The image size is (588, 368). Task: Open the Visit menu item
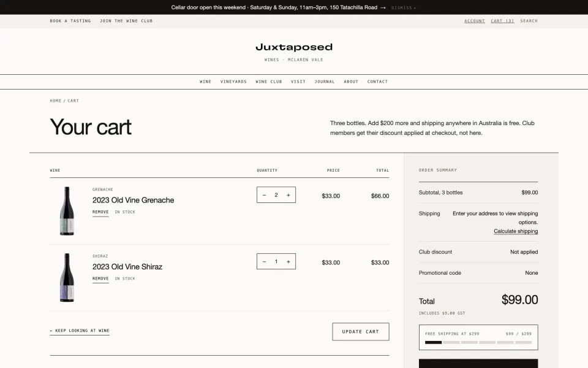pyautogui.click(x=298, y=82)
